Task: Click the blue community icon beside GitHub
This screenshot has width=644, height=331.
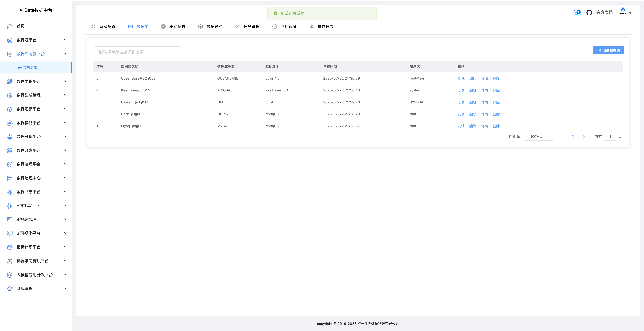Action: pyautogui.click(x=577, y=13)
